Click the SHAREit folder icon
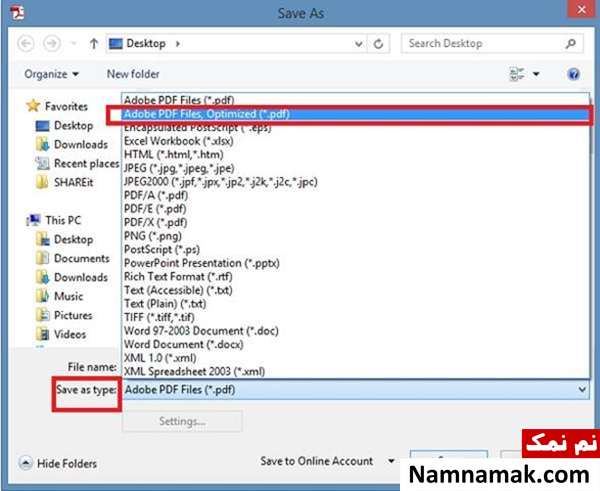The height and width of the screenshot is (491, 600). click(x=42, y=182)
